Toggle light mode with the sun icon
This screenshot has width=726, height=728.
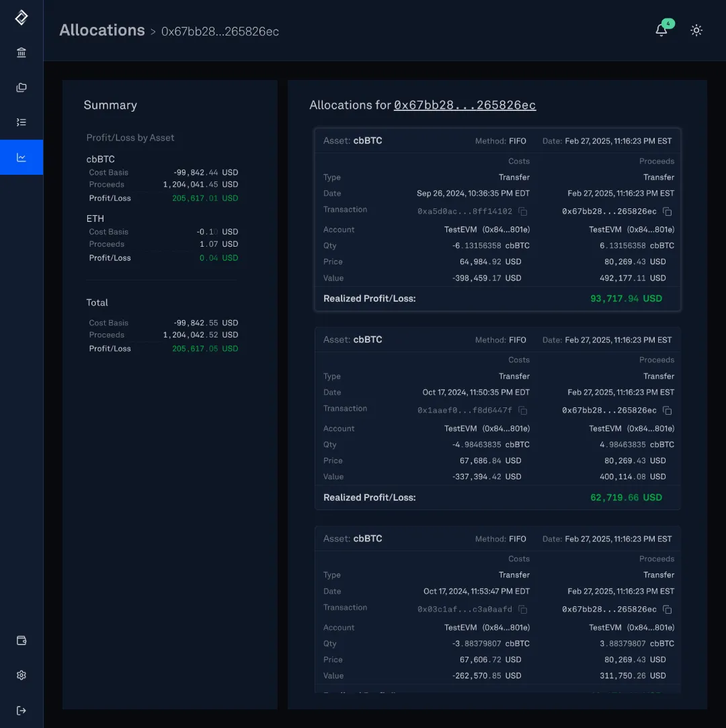(x=696, y=30)
